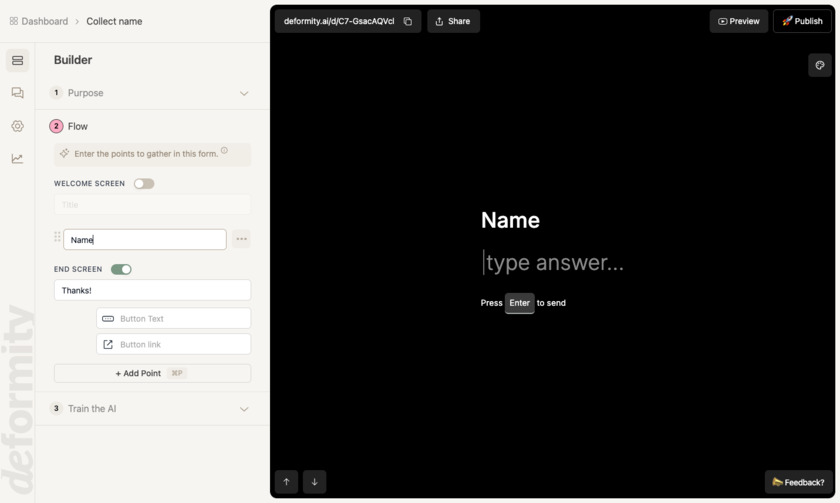Open the settings gear sidebar icon
Screen dimensions: 840x503
(17, 126)
